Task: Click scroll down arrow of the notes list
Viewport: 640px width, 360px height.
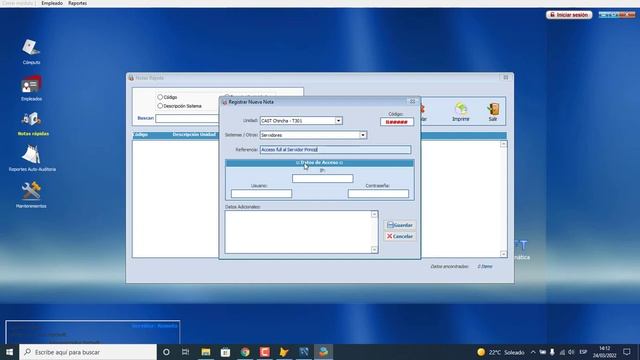Action: [503, 254]
